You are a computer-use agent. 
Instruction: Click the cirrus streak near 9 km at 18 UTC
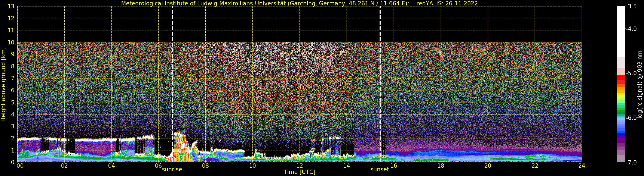[x=440, y=54]
